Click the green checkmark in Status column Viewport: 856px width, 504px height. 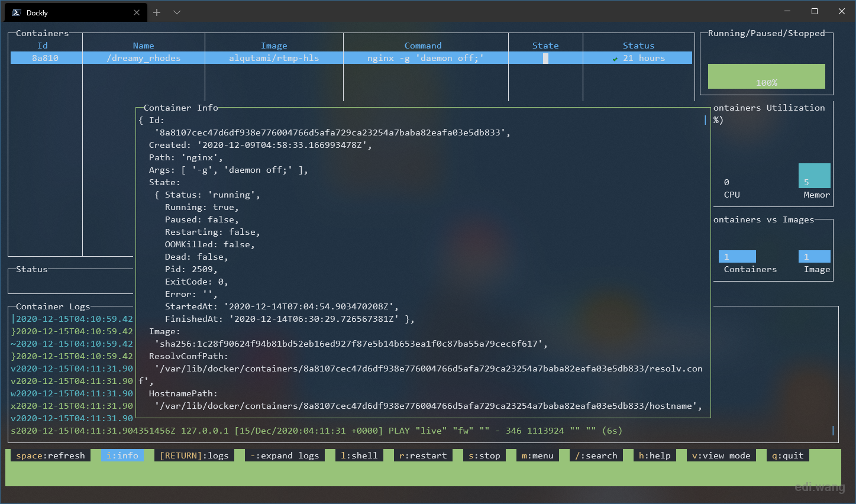tap(615, 59)
